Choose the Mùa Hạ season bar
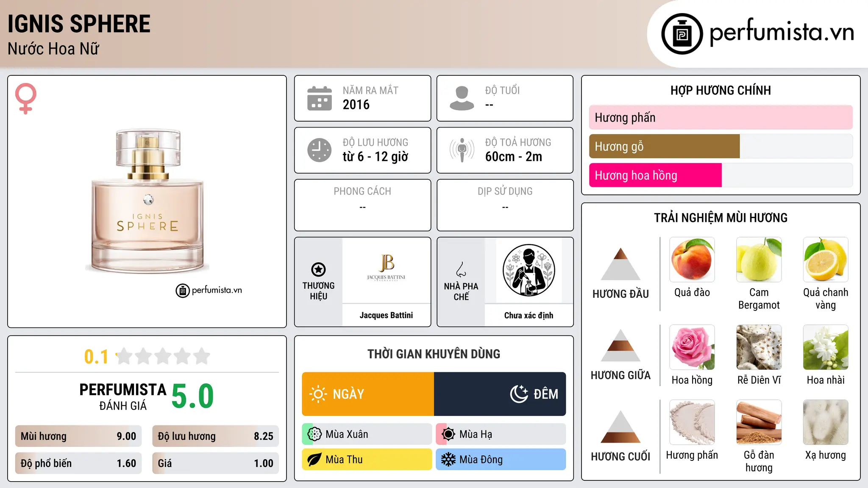868x488 pixels. click(501, 434)
